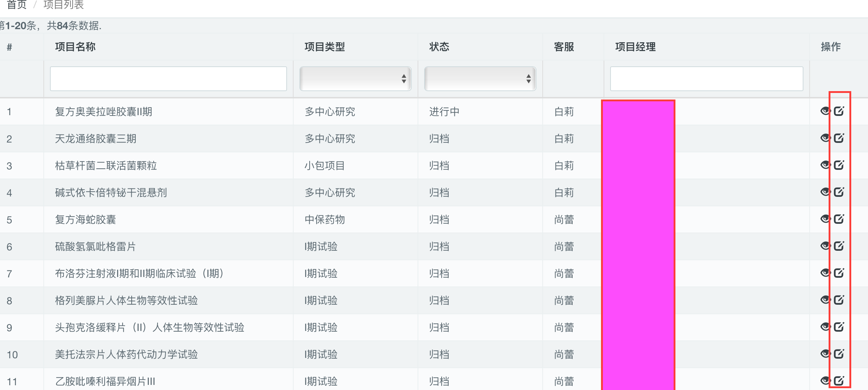
Task: Select project name 格列美脲片人体生物等效性试验
Action: pyautogui.click(x=126, y=300)
